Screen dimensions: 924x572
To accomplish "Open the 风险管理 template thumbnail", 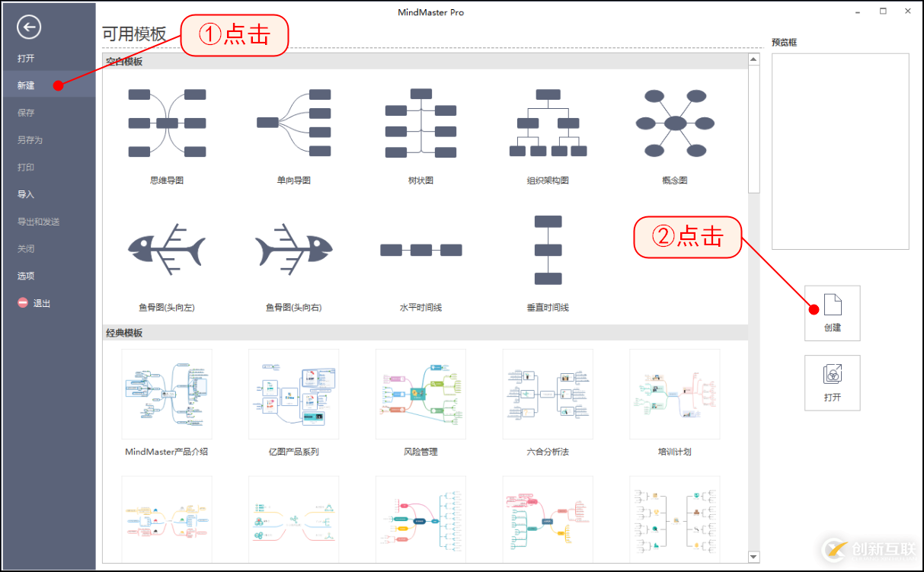I will tap(420, 395).
